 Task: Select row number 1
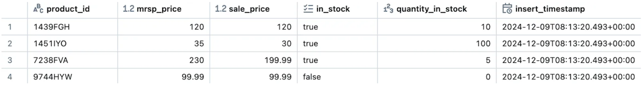10,27
